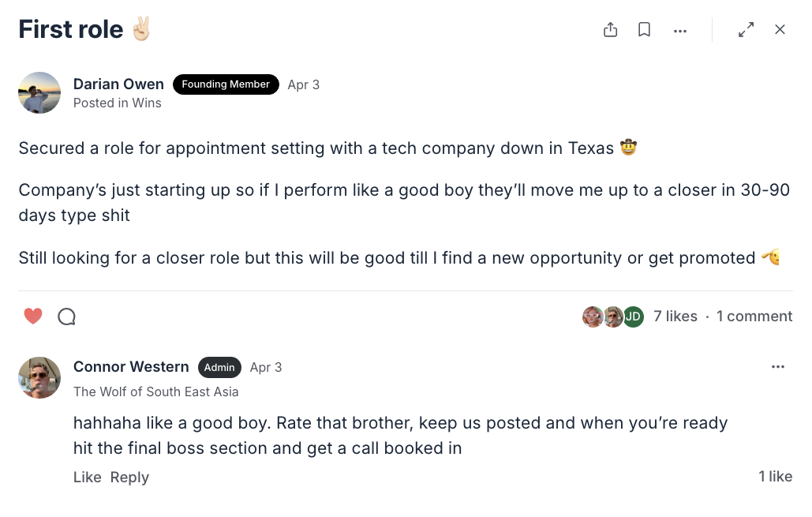
Task: Open Darian Owen's profile picture
Action: (39, 92)
